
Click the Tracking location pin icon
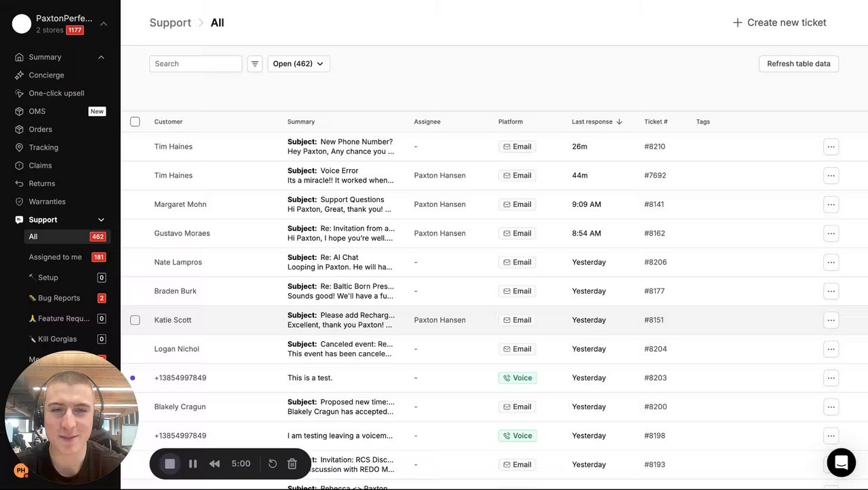click(20, 147)
